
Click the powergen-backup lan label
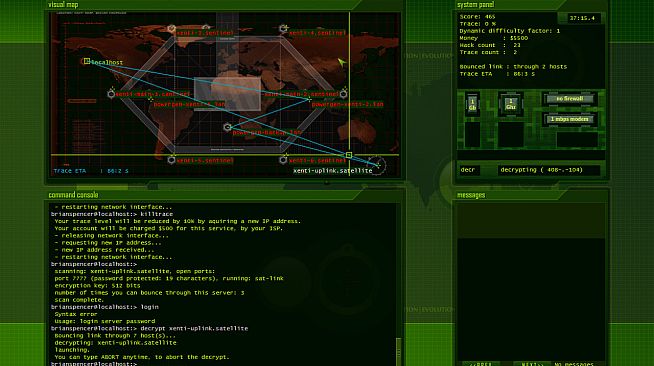(x=267, y=133)
